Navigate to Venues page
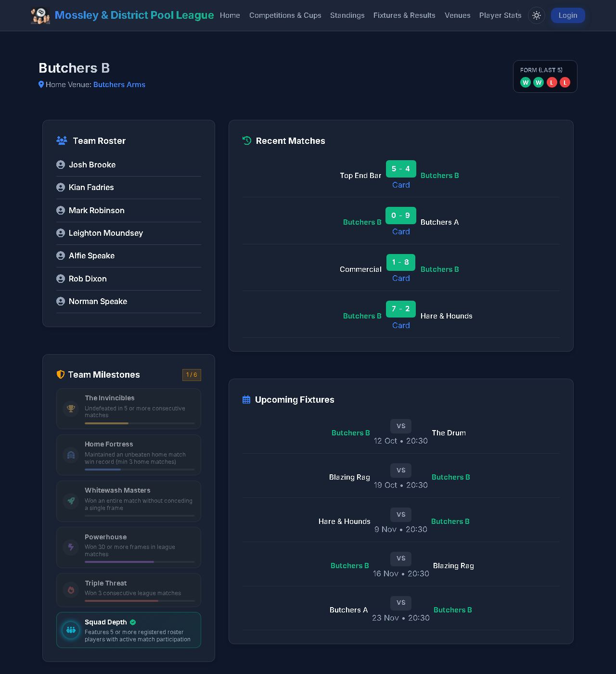The image size is (616, 674). (458, 15)
